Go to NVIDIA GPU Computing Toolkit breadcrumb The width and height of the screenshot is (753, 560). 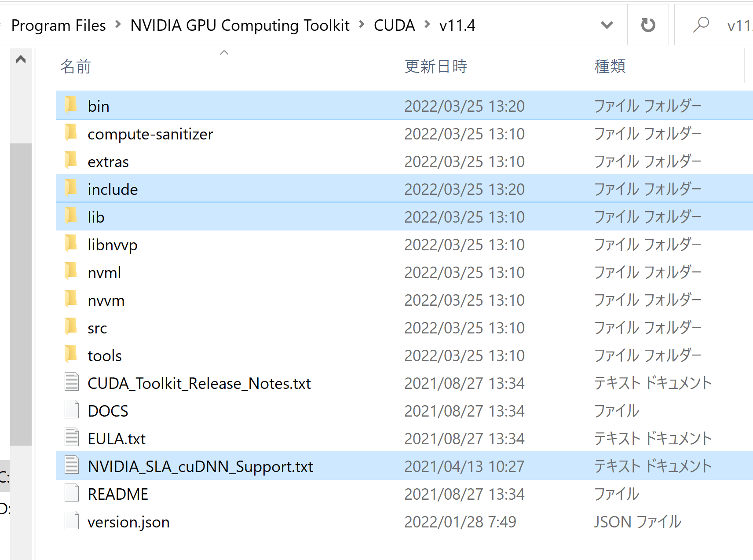240,26
